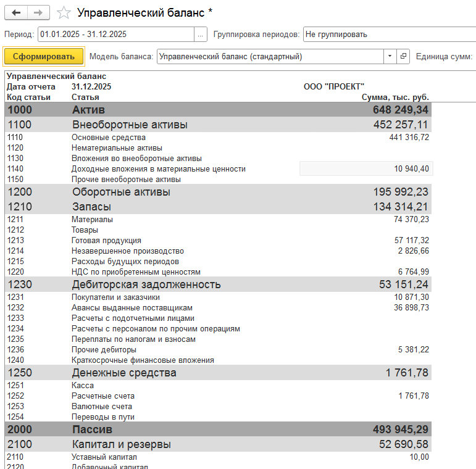Select Переплаты по налогам и взносам row
This screenshot has width=476, height=469.
(x=218, y=339)
